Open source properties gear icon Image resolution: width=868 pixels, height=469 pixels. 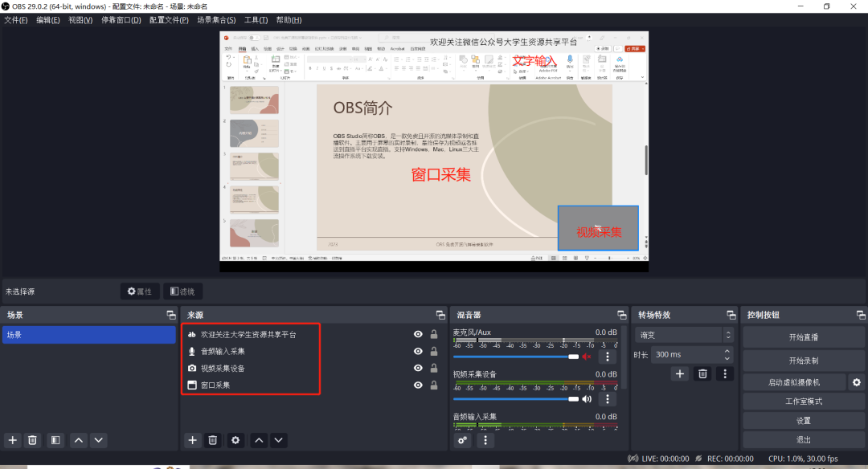(235, 440)
